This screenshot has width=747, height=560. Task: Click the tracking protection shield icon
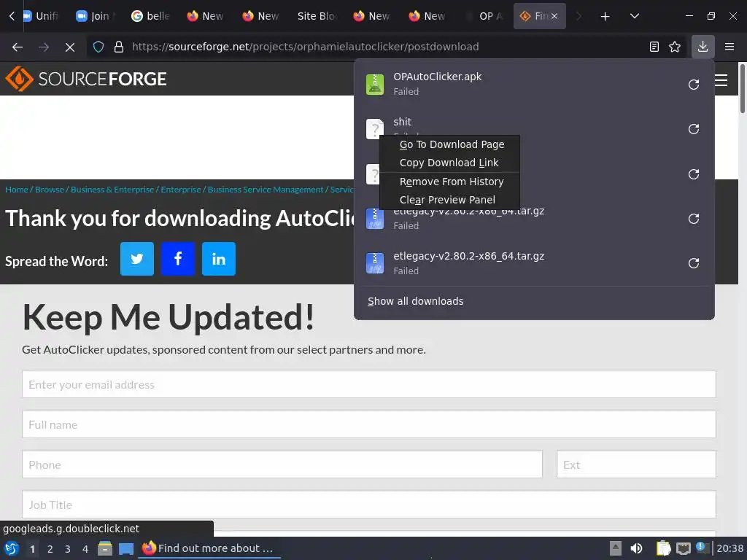(98, 47)
